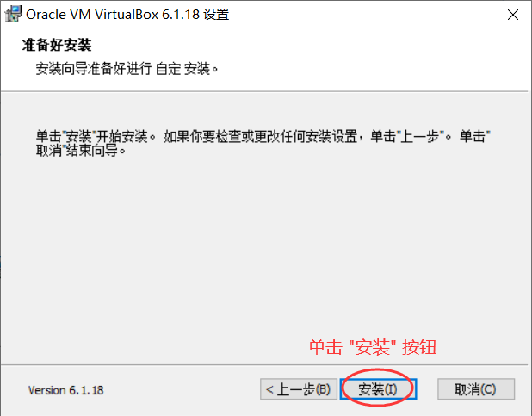Go back with the 上一步(B) button
This screenshot has height=416, width=532.
pos(299,389)
